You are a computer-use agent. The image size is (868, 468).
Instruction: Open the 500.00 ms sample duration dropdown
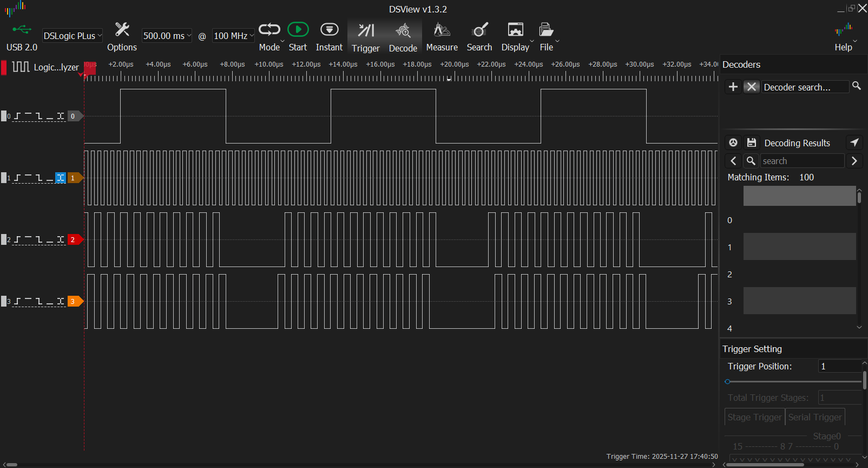167,36
